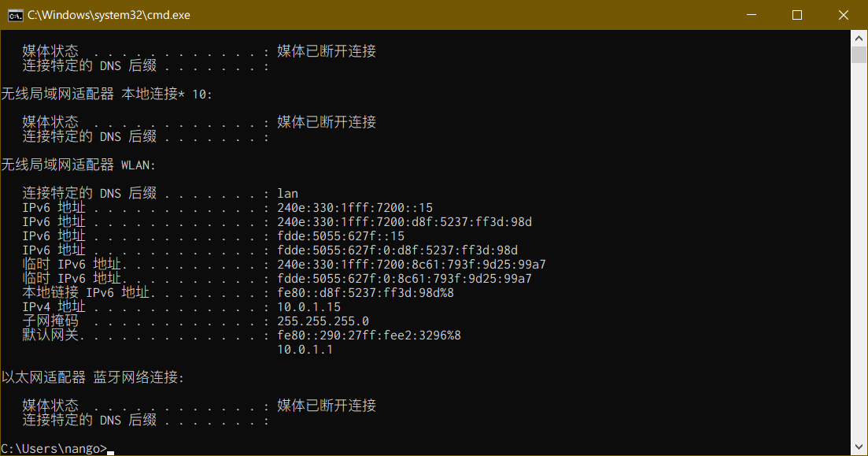Click the 无线局域网适配器 WLAN heading

(78, 165)
